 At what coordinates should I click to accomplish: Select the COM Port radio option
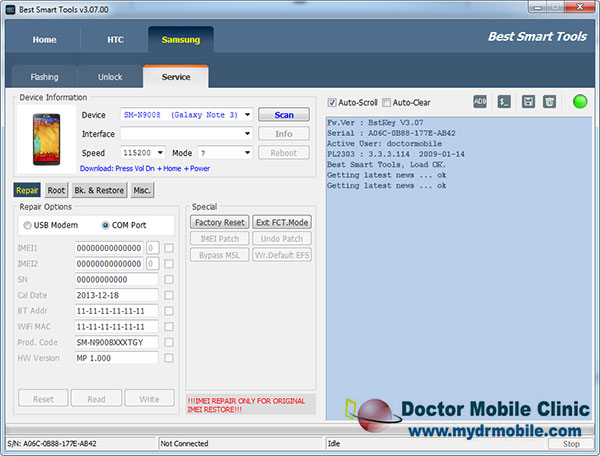(105, 225)
